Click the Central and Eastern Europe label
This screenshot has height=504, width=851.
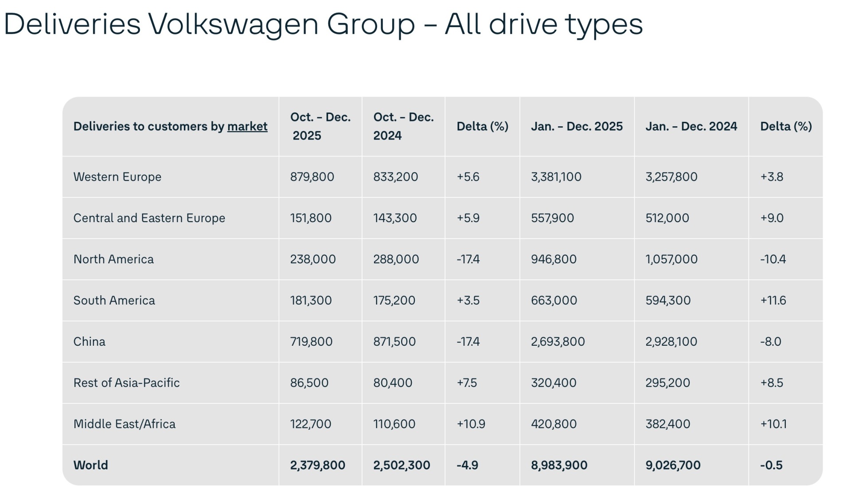point(149,218)
